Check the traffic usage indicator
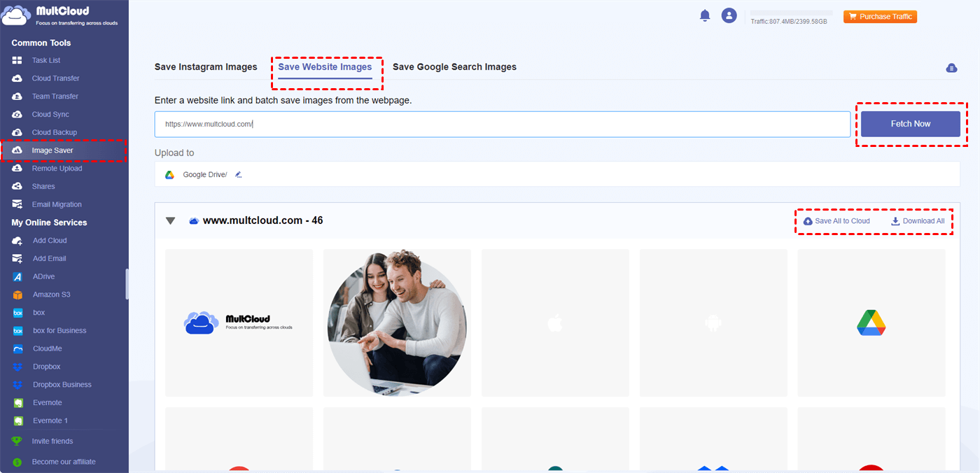The image size is (980, 473). click(790, 21)
